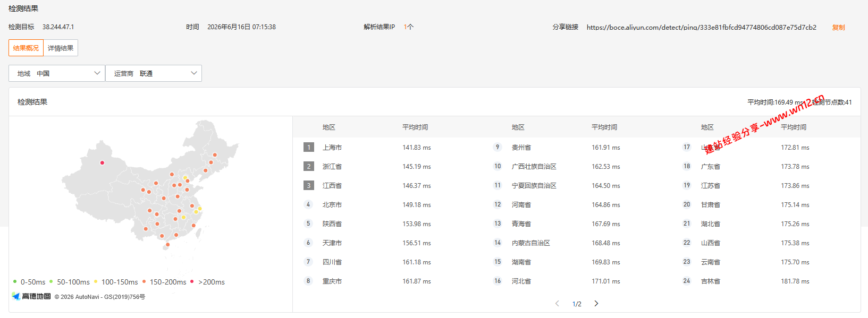Toggle the 150-200ms legend item
Viewport: 868px width, 318px height.
pyautogui.click(x=164, y=282)
